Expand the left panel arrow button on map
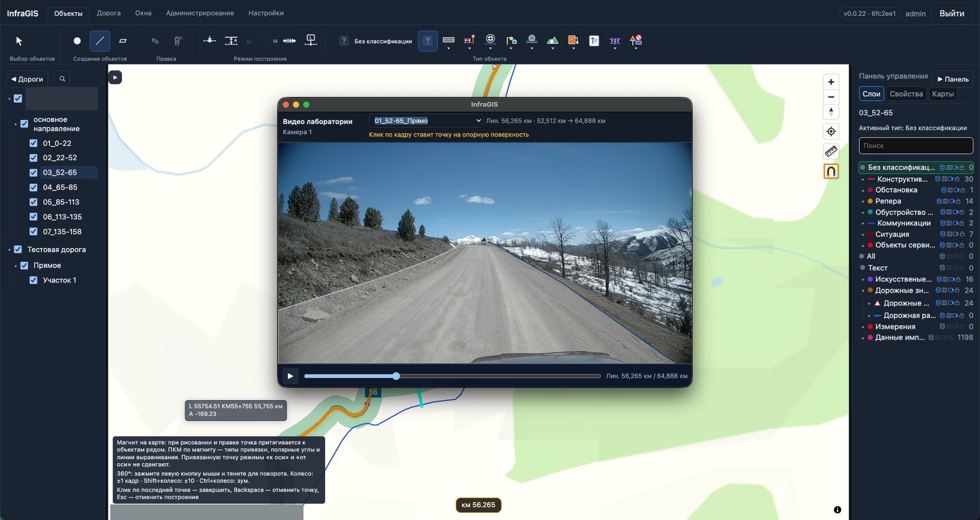The height and width of the screenshot is (520, 980). click(115, 77)
